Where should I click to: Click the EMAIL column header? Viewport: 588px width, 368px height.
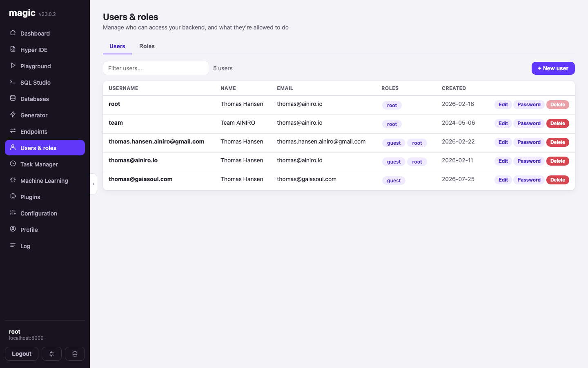pyautogui.click(x=285, y=88)
